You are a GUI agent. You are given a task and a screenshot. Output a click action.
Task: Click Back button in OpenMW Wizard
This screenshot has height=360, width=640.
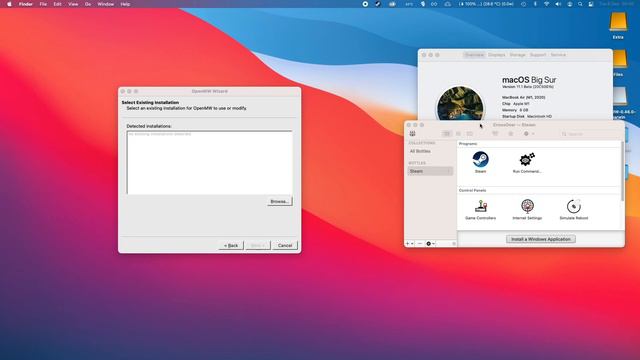[x=231, y=246]
